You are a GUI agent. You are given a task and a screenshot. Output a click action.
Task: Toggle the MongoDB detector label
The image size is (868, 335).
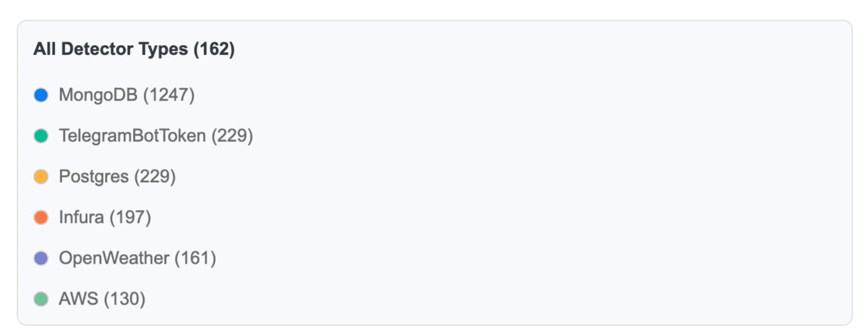[x=98, y=96]
